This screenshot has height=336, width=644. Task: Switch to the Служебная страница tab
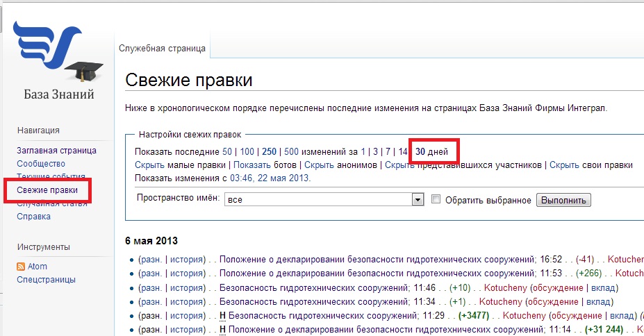coord(162,49)
